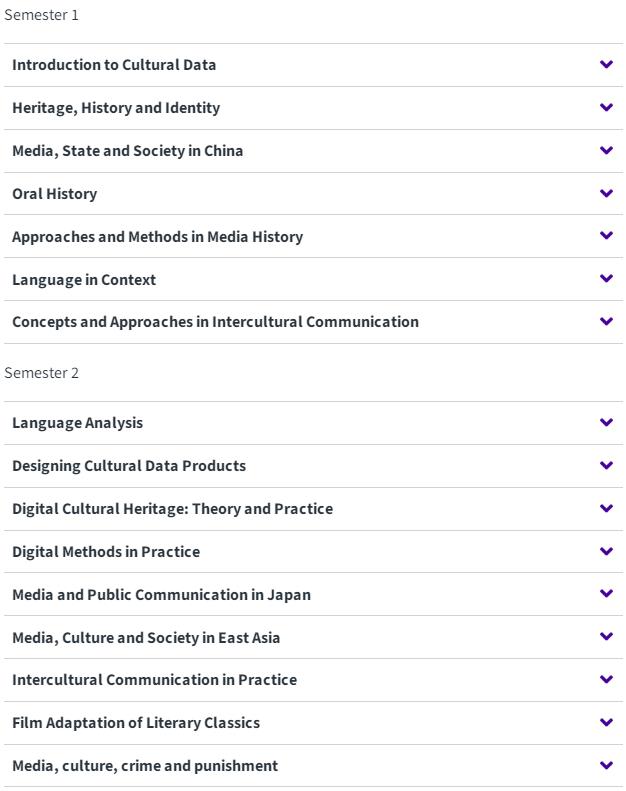
Task: Click the chevron beside Heritage, History and Identity
Action: [x=606, y=107]
